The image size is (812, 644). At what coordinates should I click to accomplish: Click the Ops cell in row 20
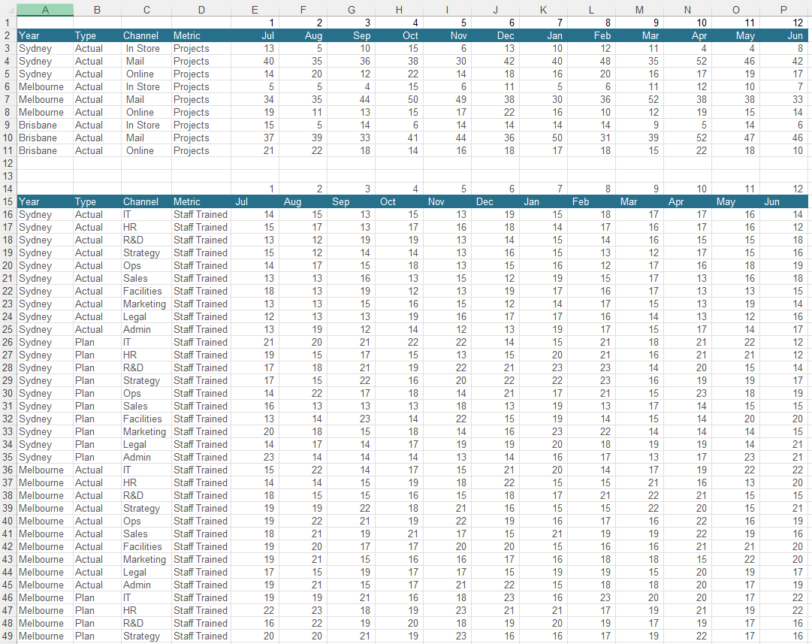[146, 265]
